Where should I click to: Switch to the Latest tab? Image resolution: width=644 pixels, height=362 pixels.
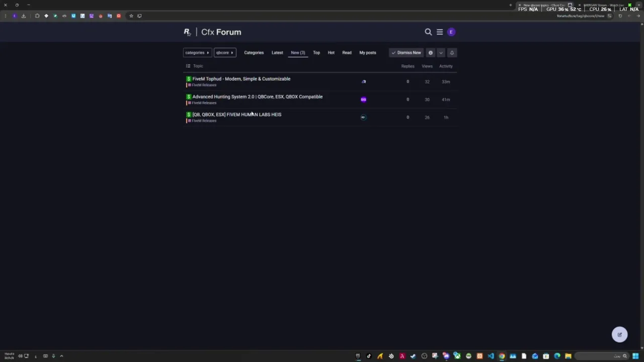pyautogui.click(x=277, y=53)
